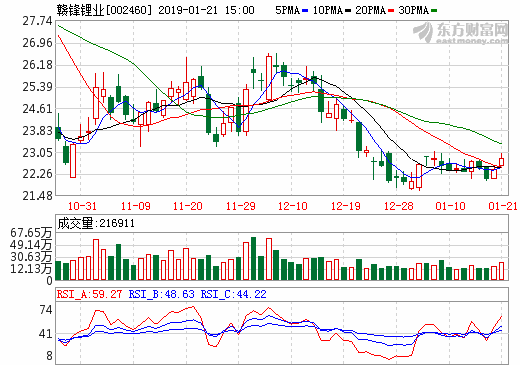This screenshot has width=520, height=365.
Task: Click the blue 5PMA legend color swatch
Action: (305, 11)
